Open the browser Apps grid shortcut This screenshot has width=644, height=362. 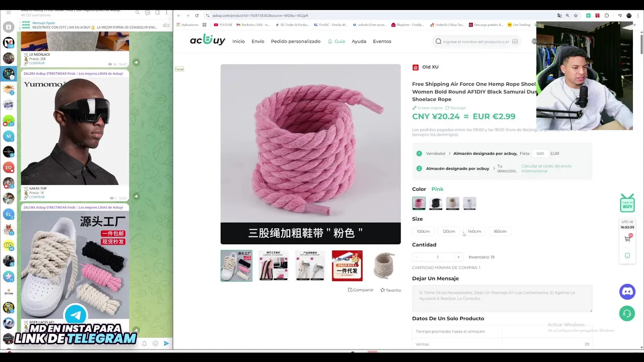point(204,25)
